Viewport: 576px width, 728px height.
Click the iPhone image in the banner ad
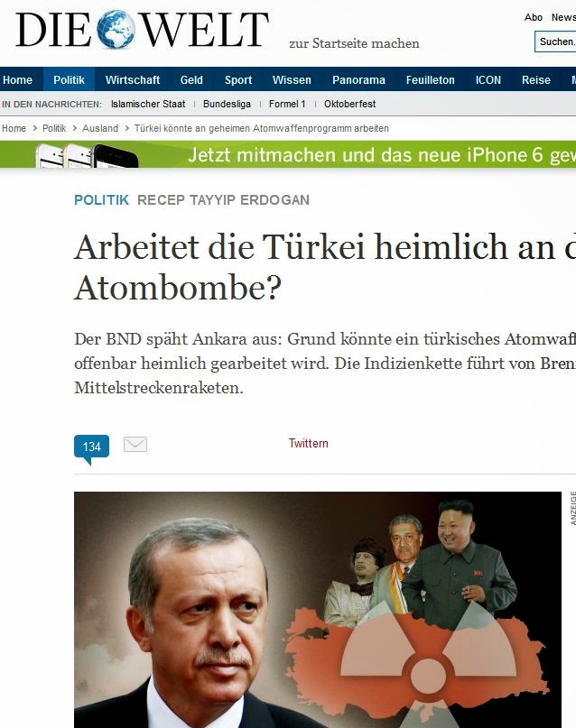coord(88,155)
